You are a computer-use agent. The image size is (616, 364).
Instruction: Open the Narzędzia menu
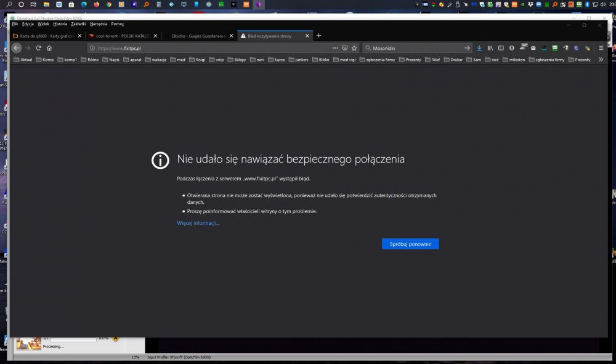tap(99, 24)
